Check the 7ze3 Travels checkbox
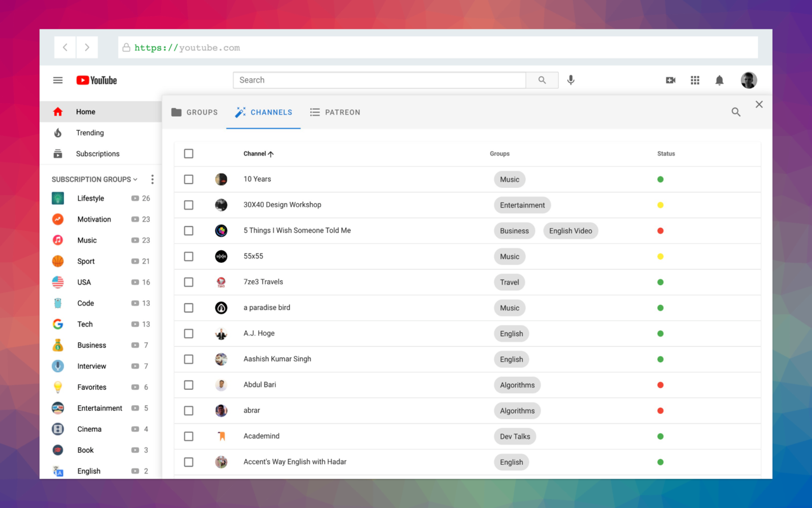Viewport: 812px width, 508px height. pyautogui.click(x=188, y=282)
